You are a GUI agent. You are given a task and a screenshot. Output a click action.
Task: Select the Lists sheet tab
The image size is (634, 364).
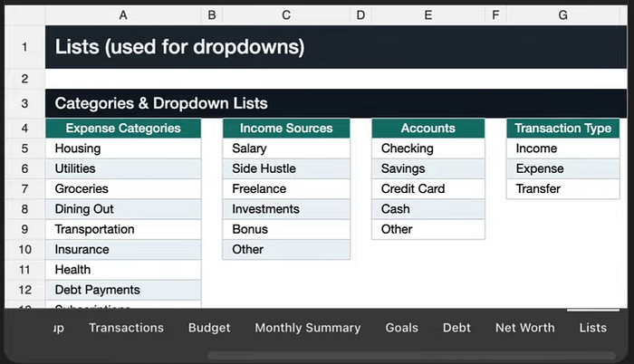point(592,328)
